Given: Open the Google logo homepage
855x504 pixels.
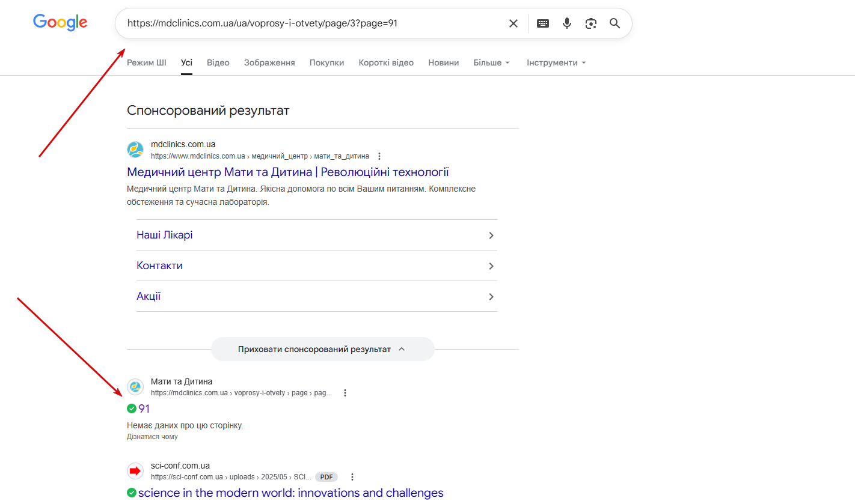Looking at the screenshot, I should (x=60, y=23).
